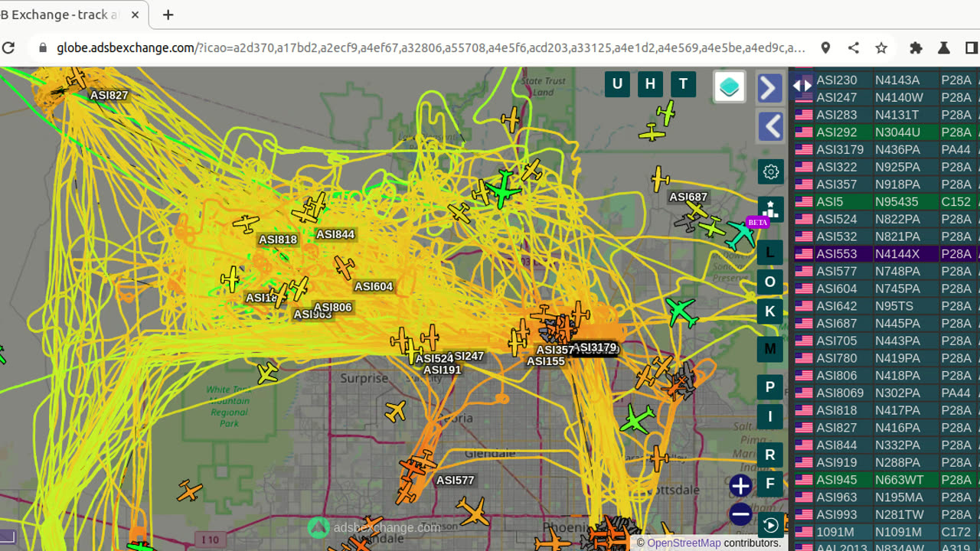Viewport: 980px width, 551px height.
Task: Open the OpenStreetMap attribution link
Action: (684, 543)
